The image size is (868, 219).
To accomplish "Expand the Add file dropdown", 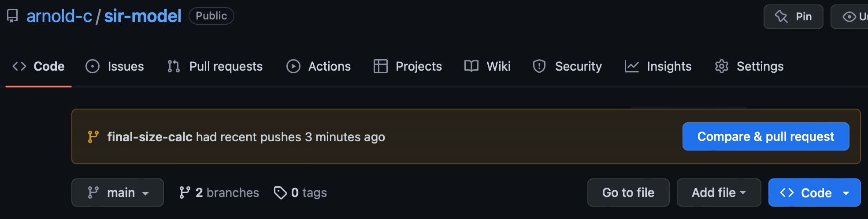I will point(719,193).
